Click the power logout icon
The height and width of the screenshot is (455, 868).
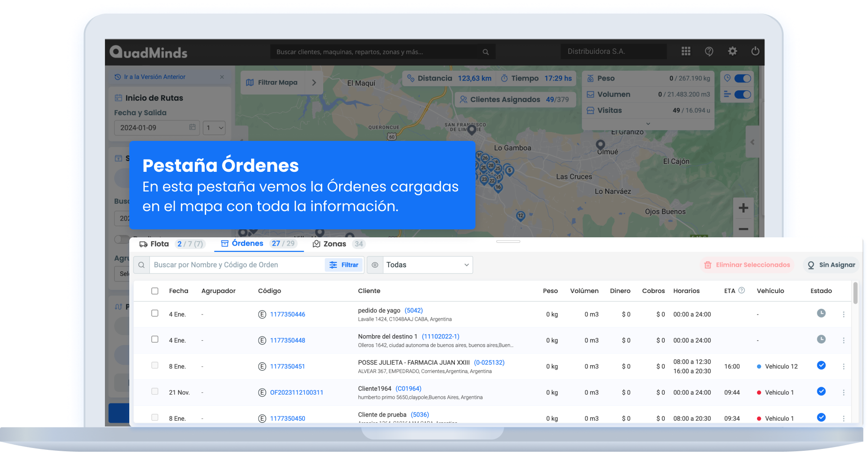tap(755, 51)
